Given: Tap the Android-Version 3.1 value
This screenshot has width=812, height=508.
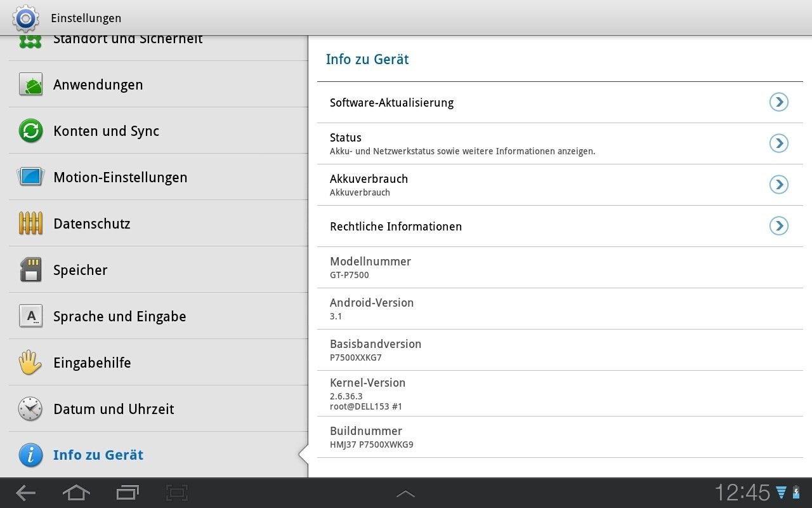Looking at the screenshot, I should coord(336,316).
